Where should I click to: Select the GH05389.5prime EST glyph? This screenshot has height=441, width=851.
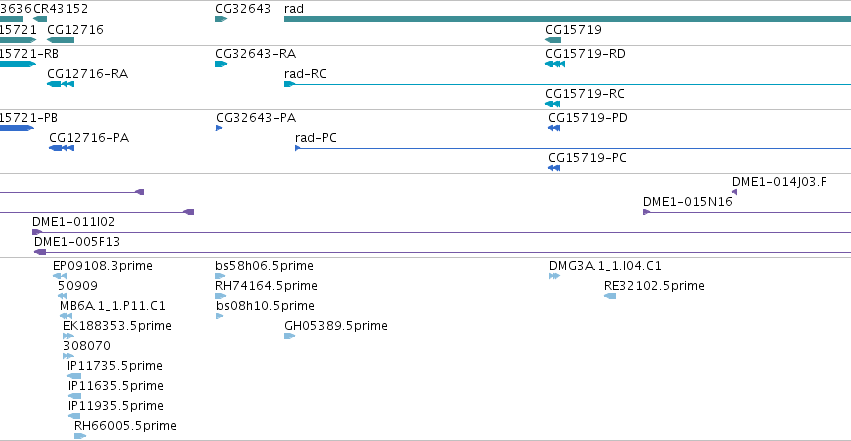[x=289, y=336]
